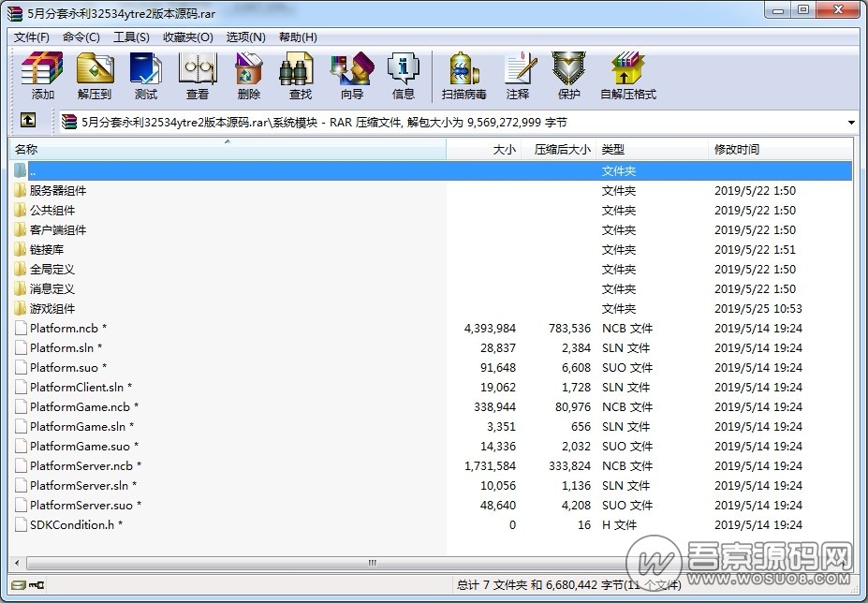Open the 选项(N) menu
The height and width of the screenshot is (603, 868).
pyautogui.click(x=245, y=37)
